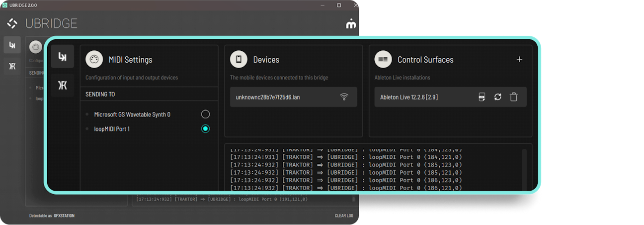Switch to Traktor in the small window sidebar
This screenshot has height=225, width=644.
tap(12, 66)
